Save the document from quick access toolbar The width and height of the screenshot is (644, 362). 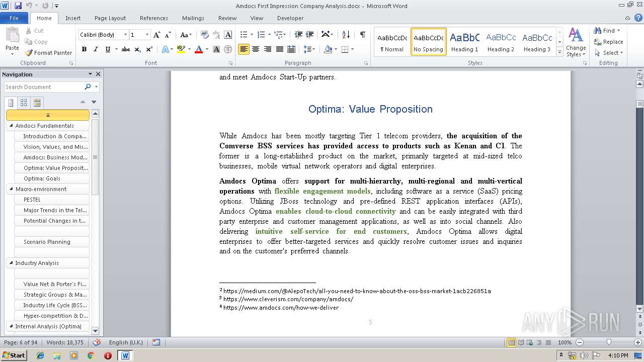click(18, 6)
